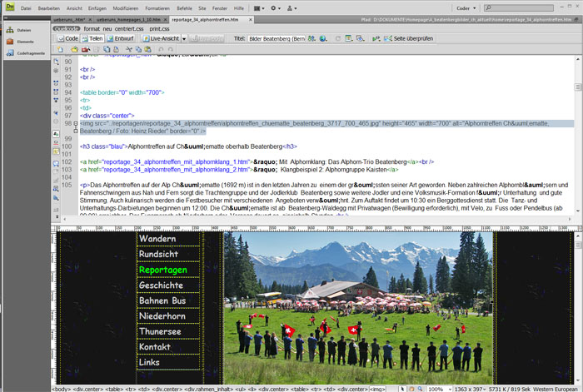Open the Datei menu
The height and width of the screenshot is (392, 583).
click(x=26, y=8)
